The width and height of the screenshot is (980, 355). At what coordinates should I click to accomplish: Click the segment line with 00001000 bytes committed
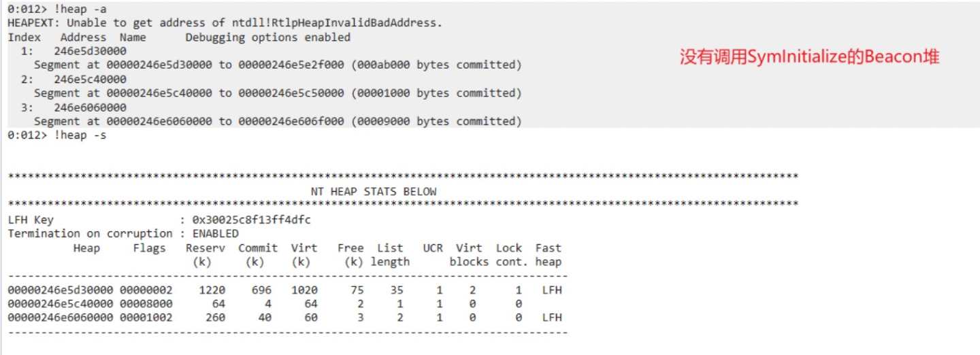tap(278, 93)
